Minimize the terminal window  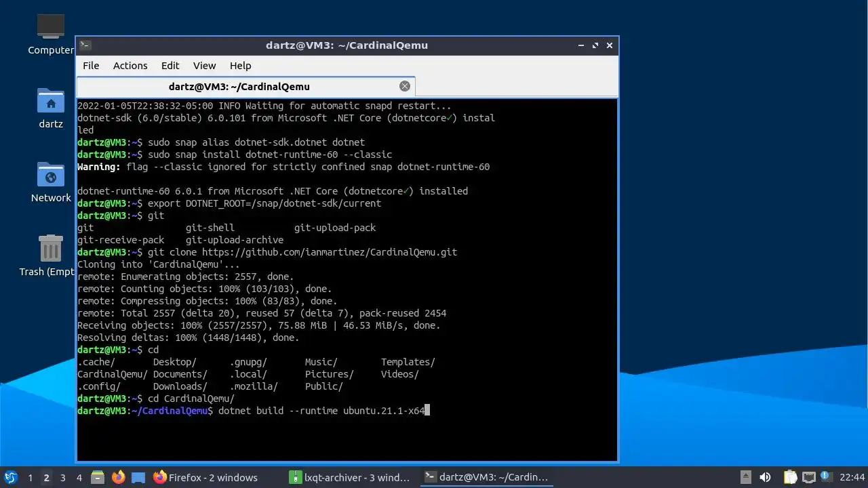click(581, 45)
